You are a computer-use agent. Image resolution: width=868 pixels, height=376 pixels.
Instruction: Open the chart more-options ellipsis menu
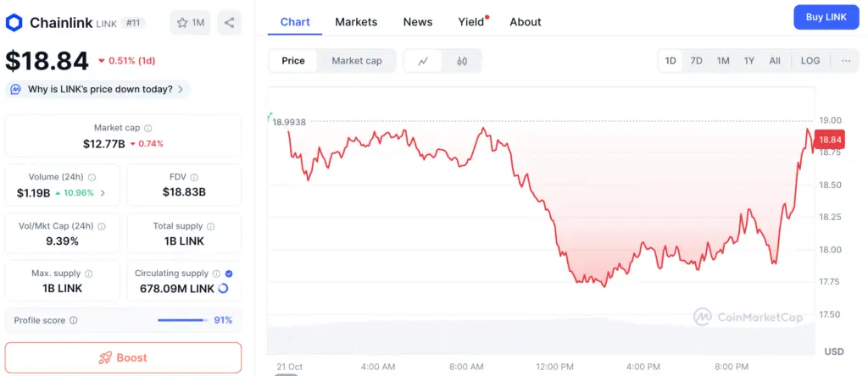(x=846, y=61)
